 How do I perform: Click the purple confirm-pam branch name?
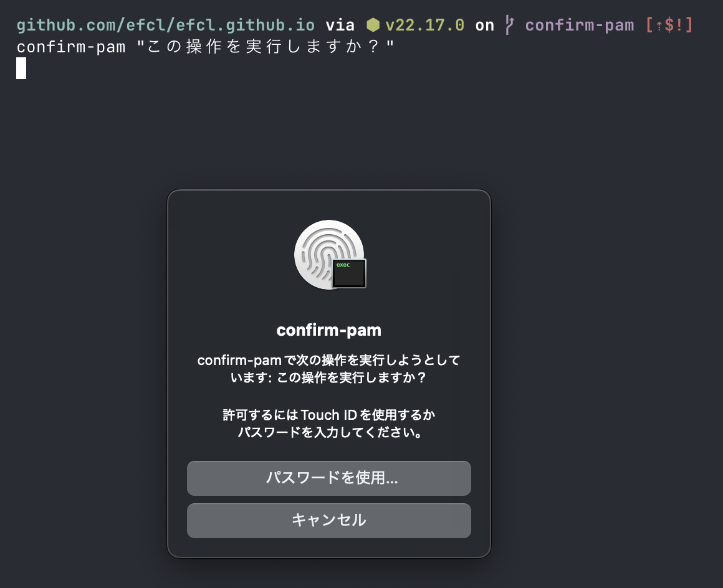(x=580, y=26)
